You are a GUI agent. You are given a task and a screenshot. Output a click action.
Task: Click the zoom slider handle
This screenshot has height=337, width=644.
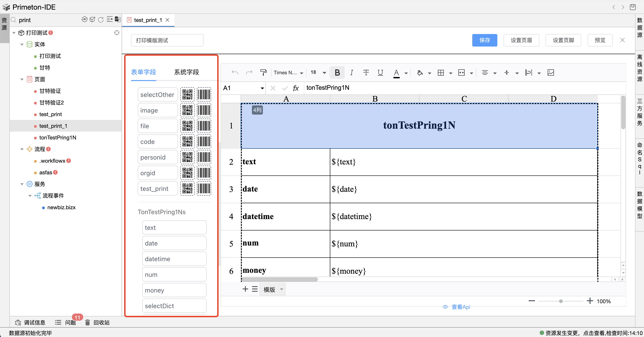click(561, 301)
